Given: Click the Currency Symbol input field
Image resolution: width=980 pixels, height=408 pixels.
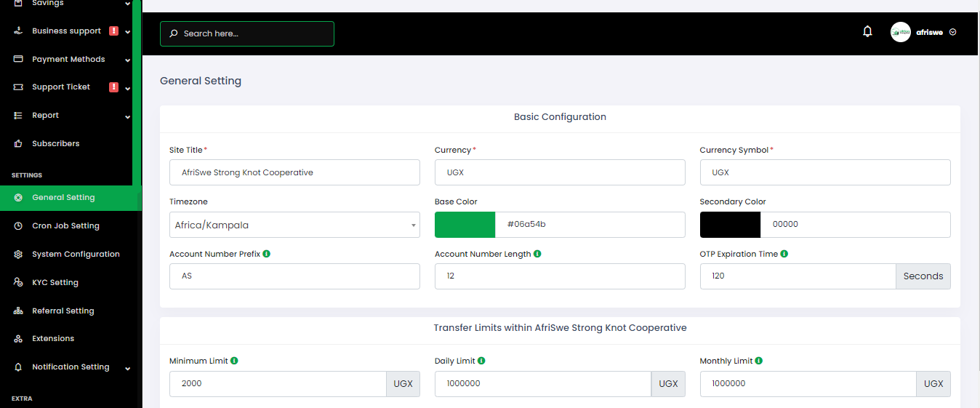Looking at the screenshot, I should pyautogui.click(x=825, y=172).
